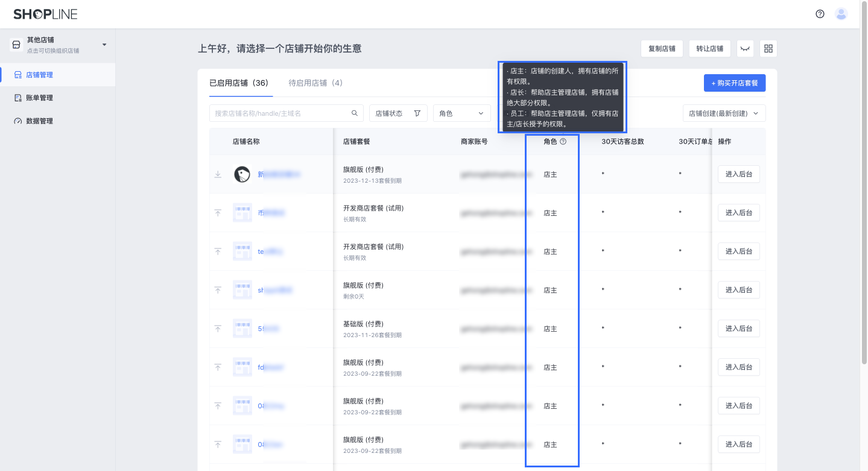Open the store name link starting with te
Screen dimensions: 868x471
[x=270, y=251]
